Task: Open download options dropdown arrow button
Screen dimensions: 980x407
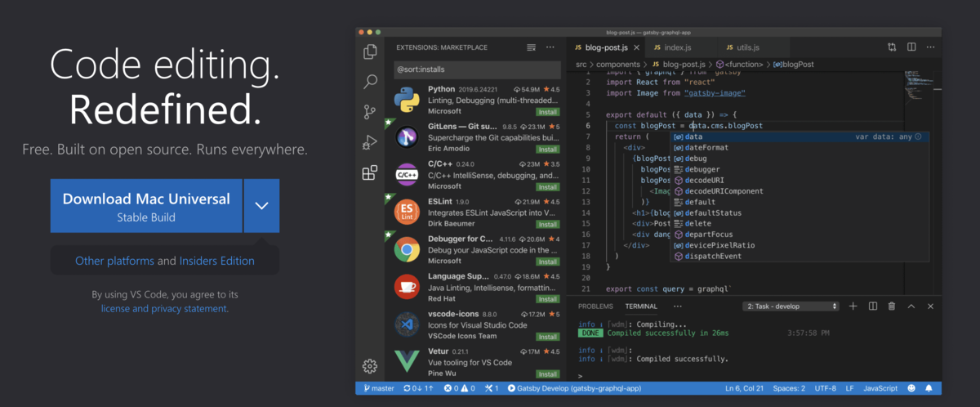Action: tap(261, 206)
